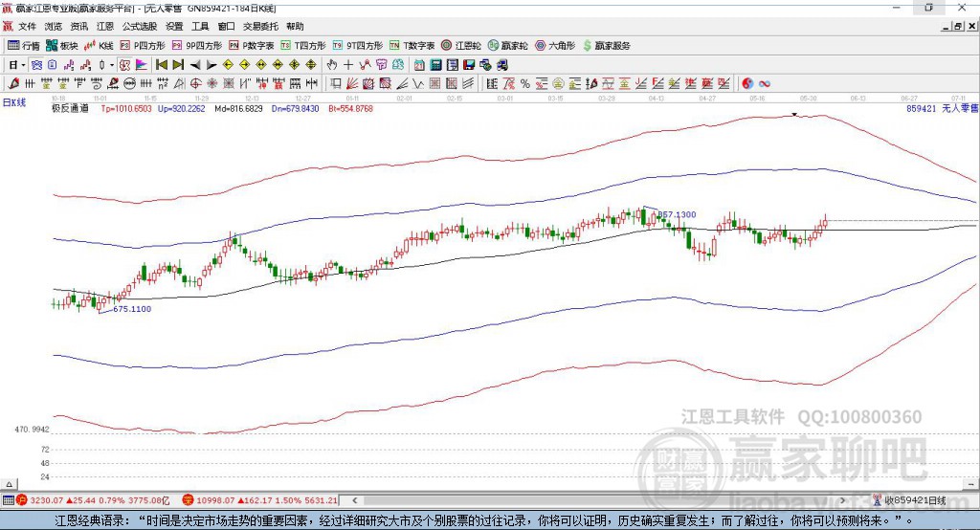Click the 日K线 period label
The image size is (980, 530).
tap(14, 102)
